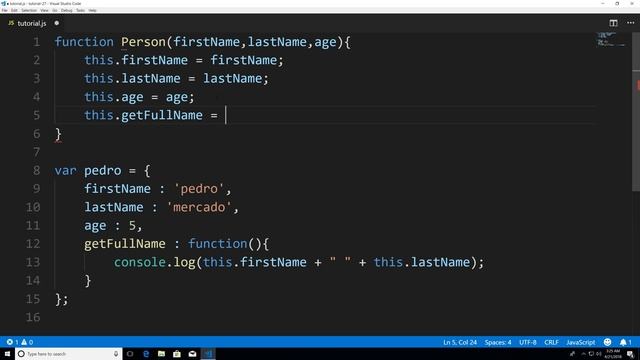Click Visual Studio Code taskbar icon
Screen dimensions: 640x360
pos(208,354)
